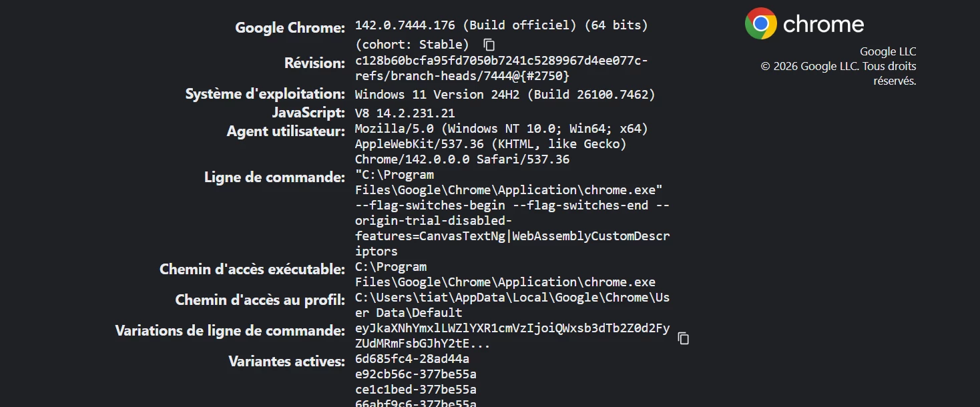Click the Chrome logo icon
Screen dimensions: 980x407
761,24
